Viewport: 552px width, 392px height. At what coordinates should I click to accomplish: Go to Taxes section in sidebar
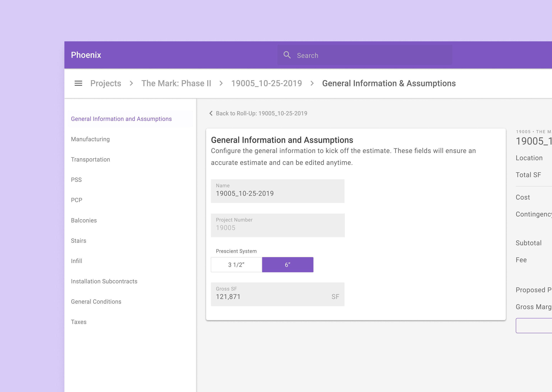pos(79,322)
